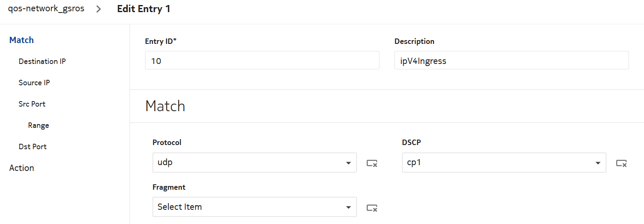Click the Fragment dropdown arrow
Image resolution: width=644 pixels, height=224 pixels.
point(348,207)
